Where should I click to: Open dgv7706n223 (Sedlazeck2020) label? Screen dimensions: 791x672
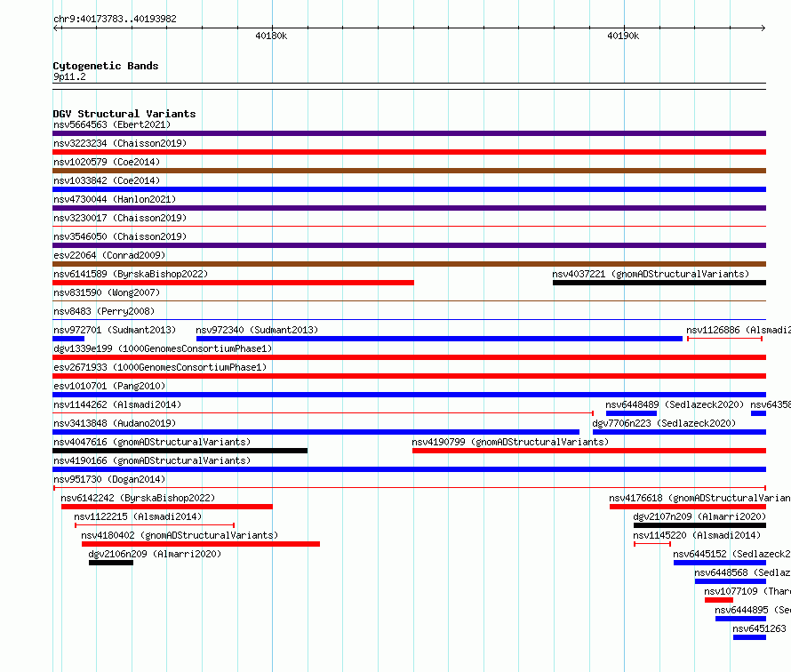664,423
